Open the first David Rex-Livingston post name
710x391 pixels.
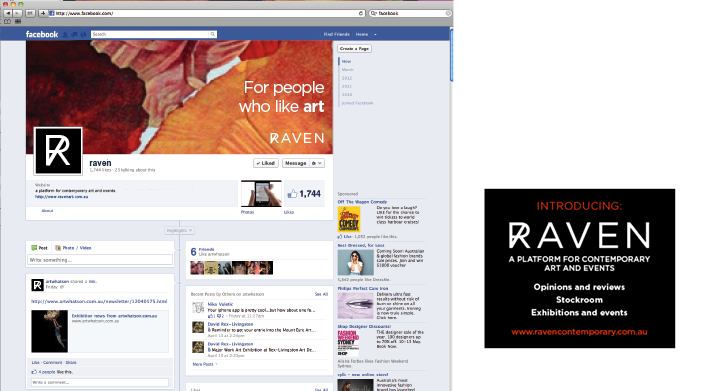point(230,324)
